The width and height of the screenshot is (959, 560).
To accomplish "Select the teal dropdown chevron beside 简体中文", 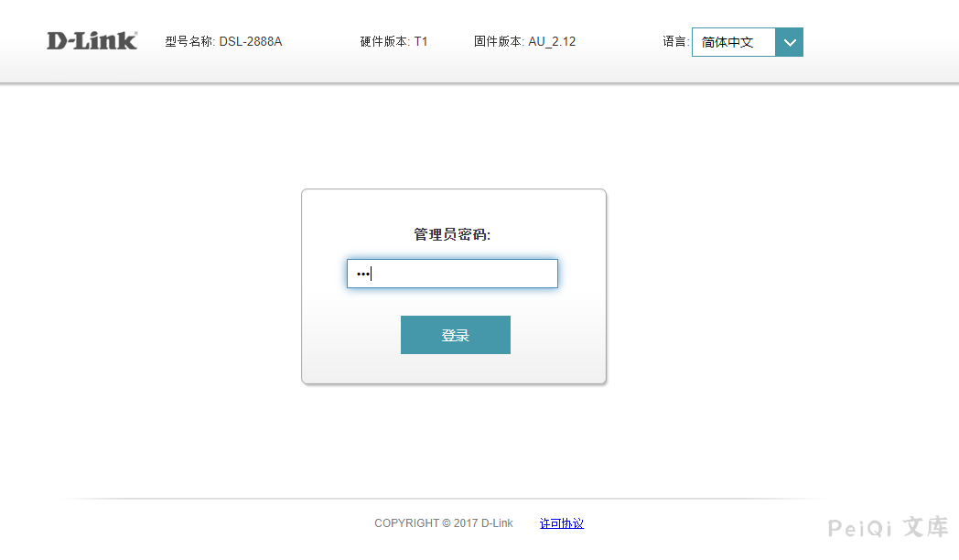I will click(789, 41).
